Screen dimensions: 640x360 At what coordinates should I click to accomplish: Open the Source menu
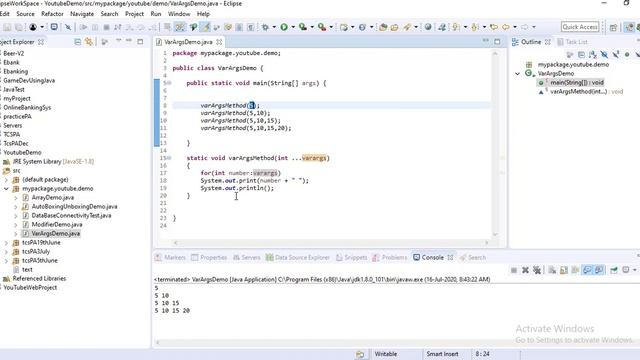click(x=25, y=14)
